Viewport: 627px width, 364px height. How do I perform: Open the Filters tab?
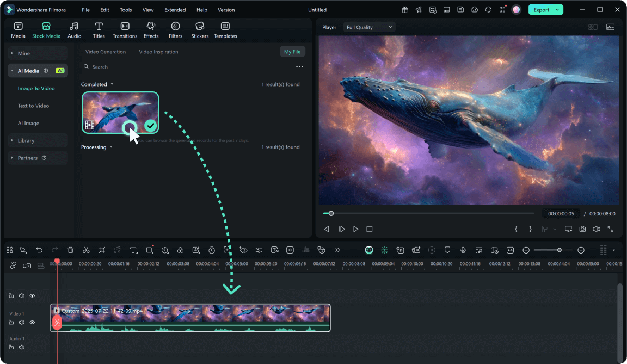tap(175, 30)
